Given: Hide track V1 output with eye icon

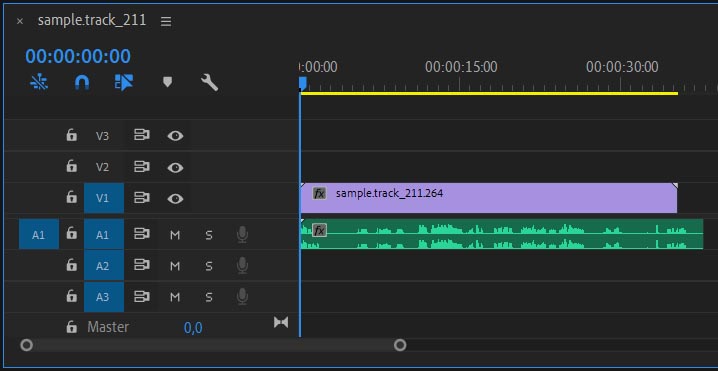Looking at the screenshot, I should tap(175, 198).
